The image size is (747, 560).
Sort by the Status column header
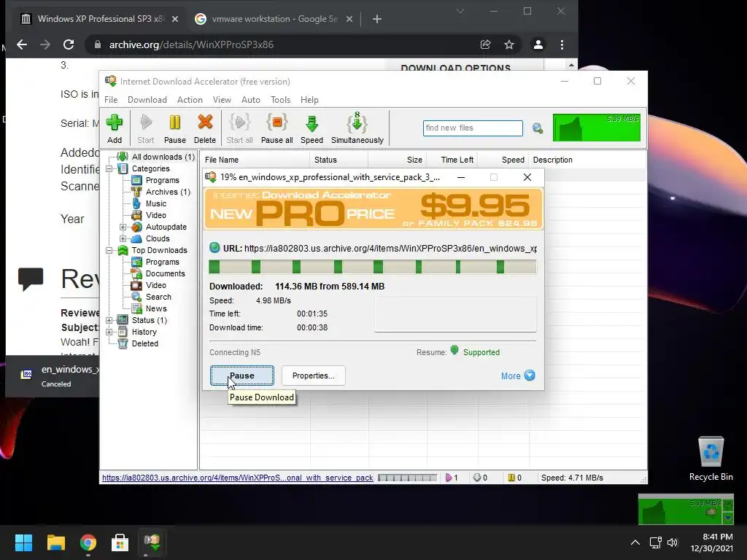click(338, 160)
